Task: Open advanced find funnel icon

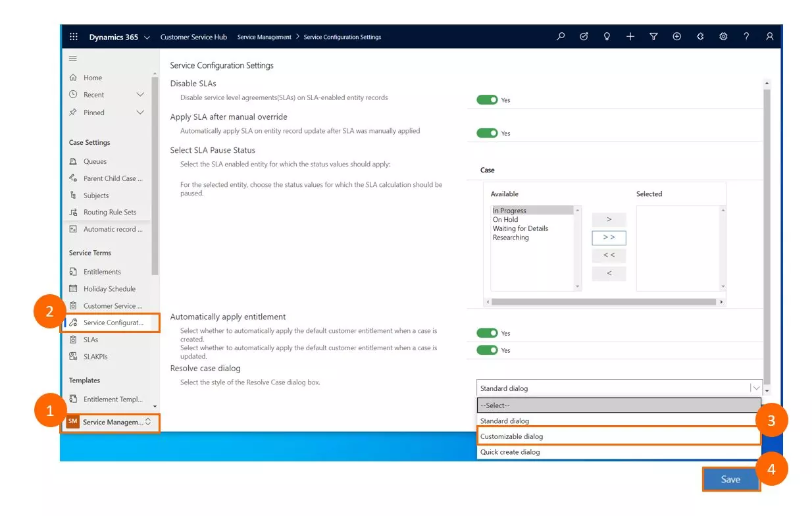Action: pos(653,37)
